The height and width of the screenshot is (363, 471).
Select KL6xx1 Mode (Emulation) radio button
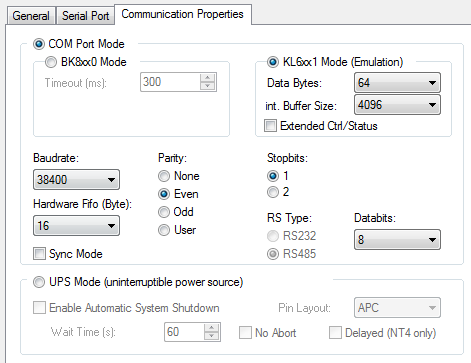273,62
